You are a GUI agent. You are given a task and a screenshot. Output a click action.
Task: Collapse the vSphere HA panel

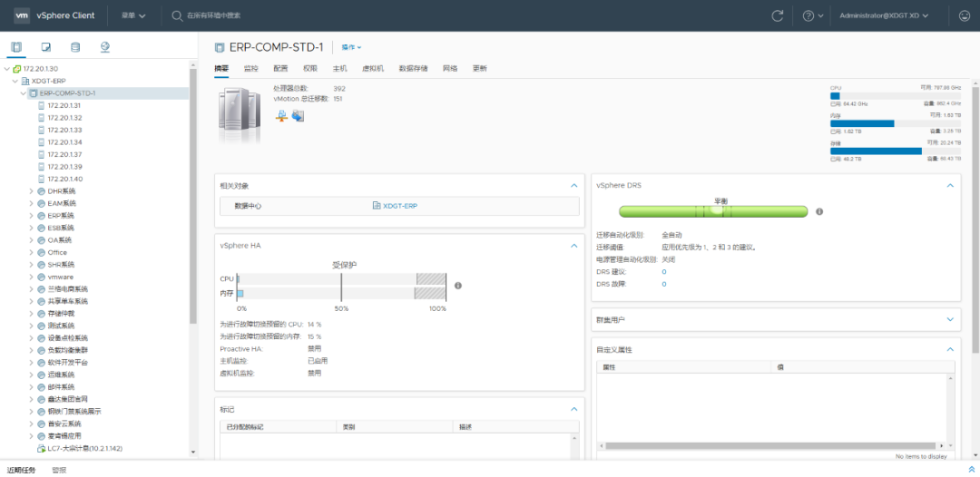(573, 246)
